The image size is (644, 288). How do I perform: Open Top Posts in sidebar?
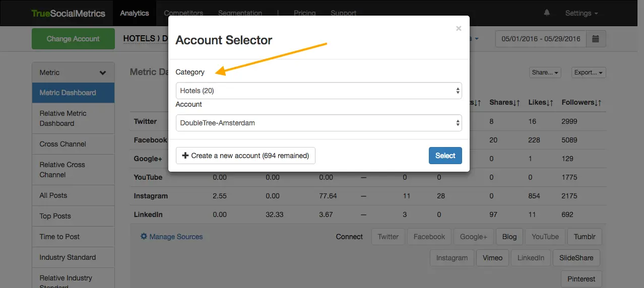tap(55, 216)
